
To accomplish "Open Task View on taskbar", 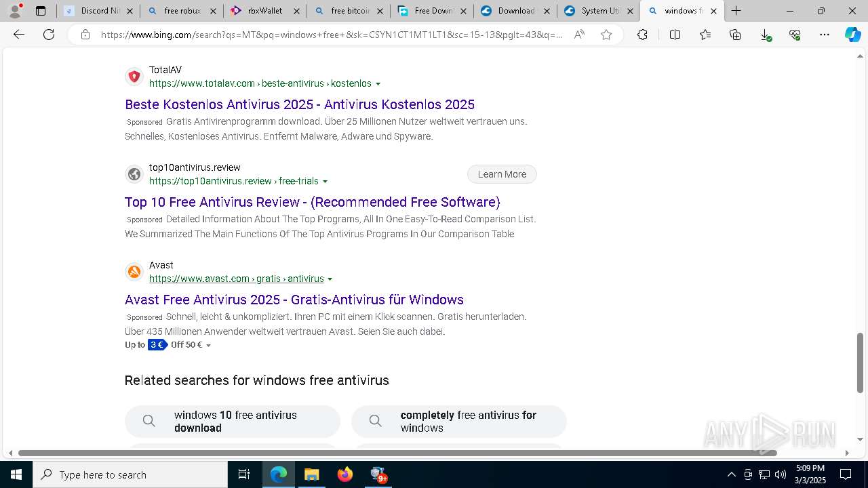I will (244, 474).
